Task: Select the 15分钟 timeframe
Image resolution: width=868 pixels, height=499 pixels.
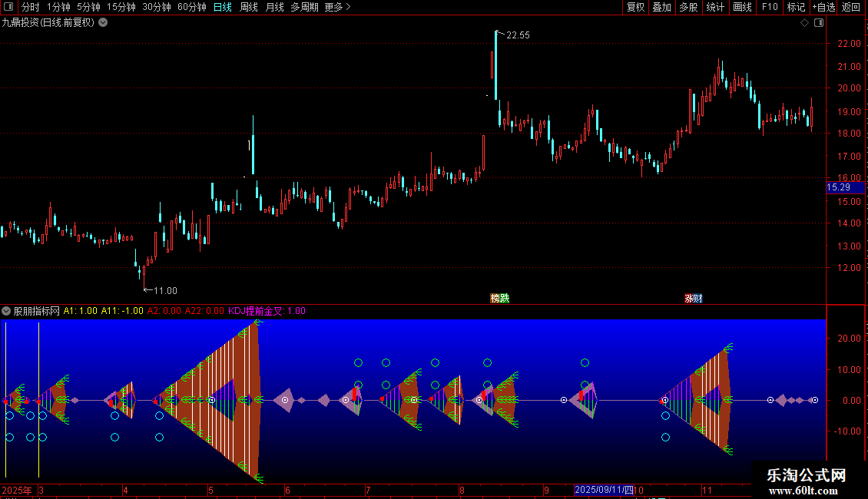Action: [x=121, y=7]
